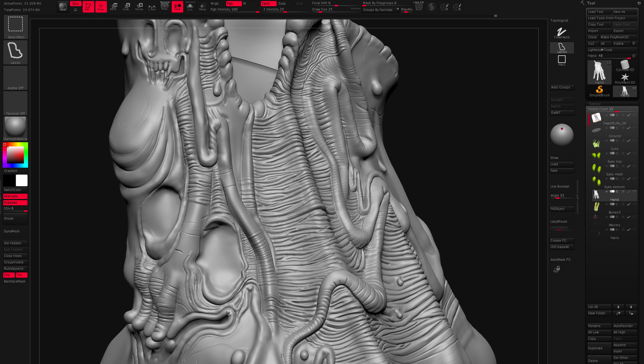Toggle eye visibility for Eyes top subtool
This screenshot has width=644, height=364.
[x=634, y=153]
